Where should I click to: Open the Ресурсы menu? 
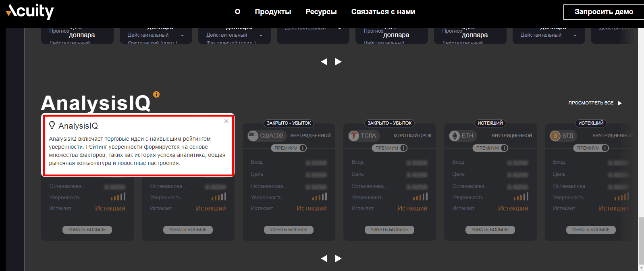pyautogui.click(x=321, y=12)
